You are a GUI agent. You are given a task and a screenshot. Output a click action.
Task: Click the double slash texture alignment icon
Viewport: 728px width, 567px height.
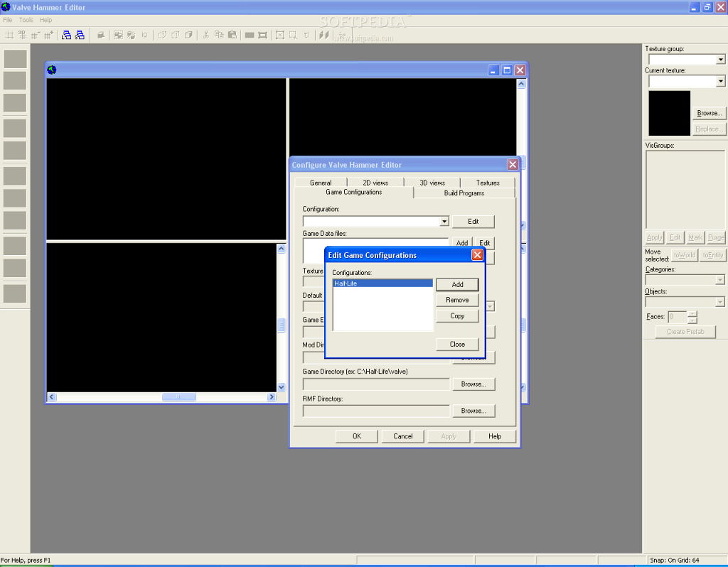point(324,35)
